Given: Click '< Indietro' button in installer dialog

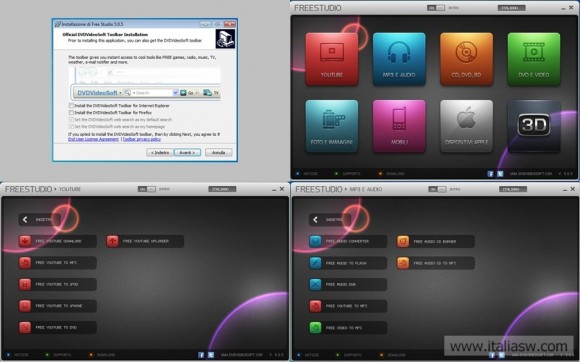Looking at the screenshot, I should 160,152.
